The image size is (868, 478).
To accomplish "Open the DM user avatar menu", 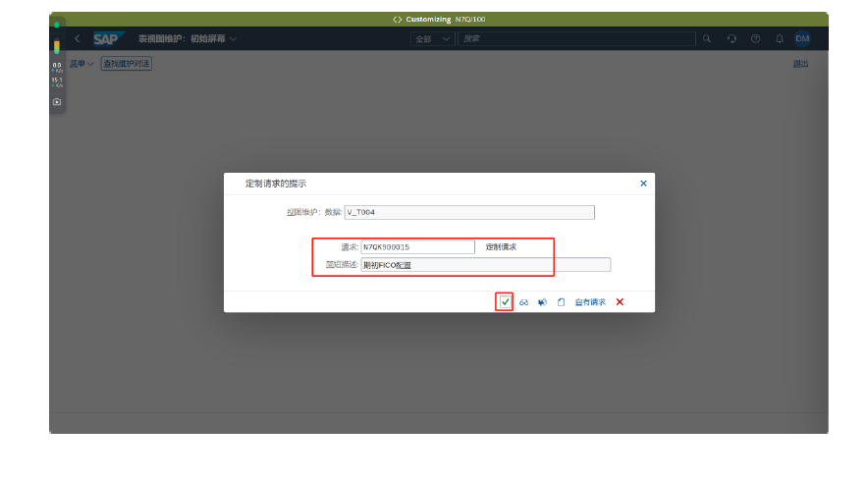I will (x=802, y=38).
